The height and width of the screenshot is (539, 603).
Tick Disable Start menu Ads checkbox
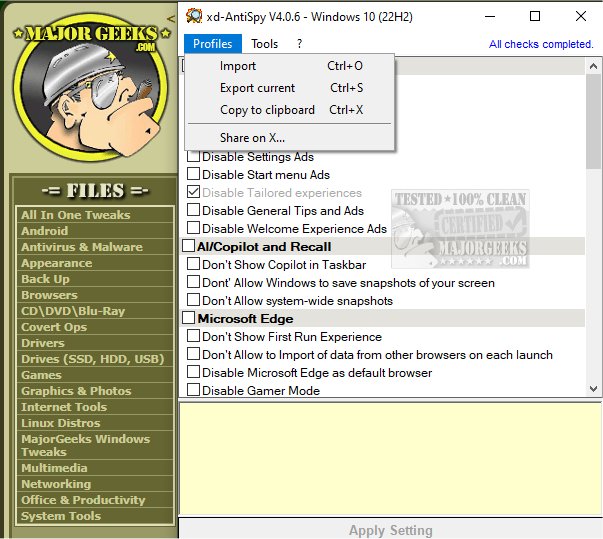(193, 174)
